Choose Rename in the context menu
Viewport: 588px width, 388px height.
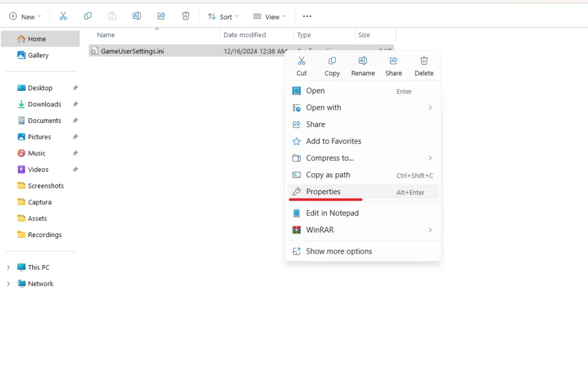point(363,67)
